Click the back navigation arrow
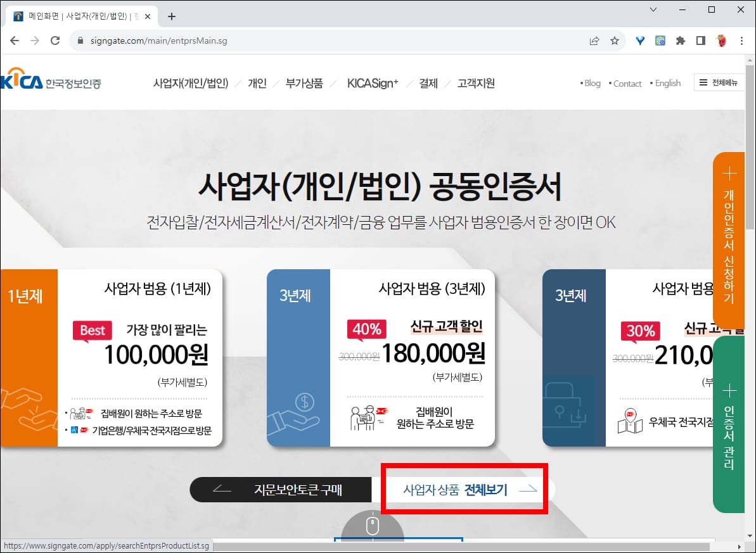 click(x=14, y=39)
